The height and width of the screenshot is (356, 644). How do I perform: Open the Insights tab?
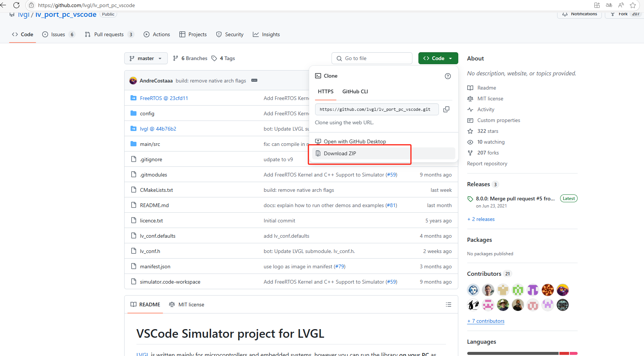coord(266,34)
